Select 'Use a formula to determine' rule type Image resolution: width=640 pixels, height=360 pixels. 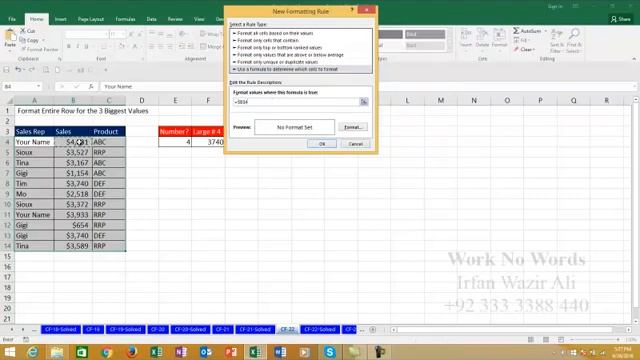click(301, 69)
